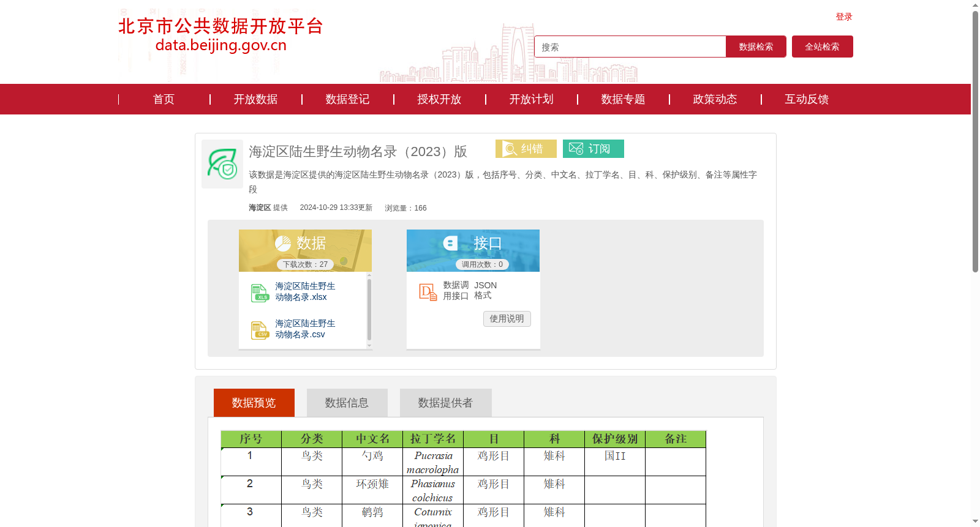Click the data API interface icon
980x527 pixels.
[x=428, y=292]
